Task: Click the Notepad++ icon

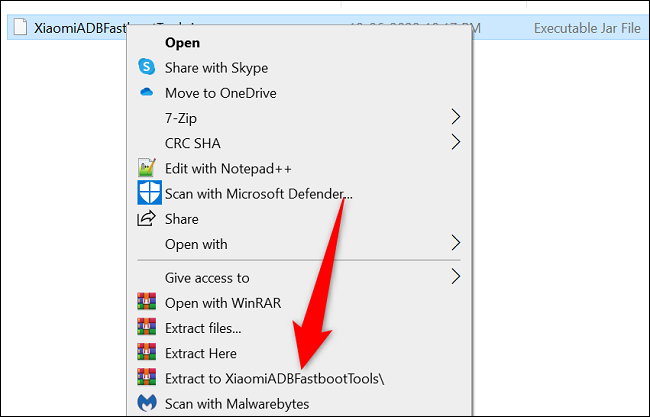Action: [x=147, y=168]
